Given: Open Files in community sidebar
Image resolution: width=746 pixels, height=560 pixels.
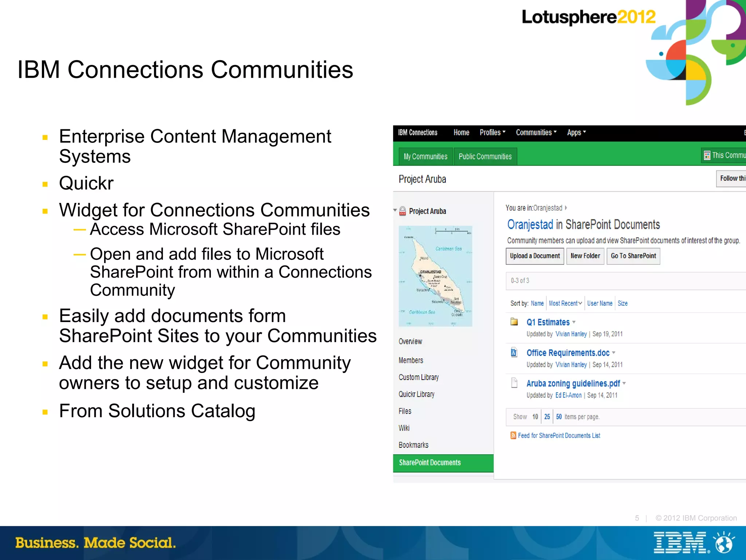Looking at the screenshot, I should [x=405, y=411].
